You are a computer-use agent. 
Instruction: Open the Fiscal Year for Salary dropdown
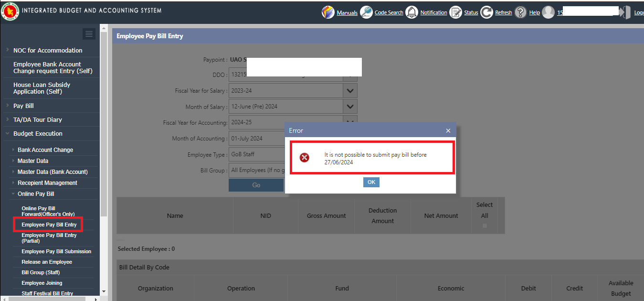pyautogui.click(x=350, y=90)
